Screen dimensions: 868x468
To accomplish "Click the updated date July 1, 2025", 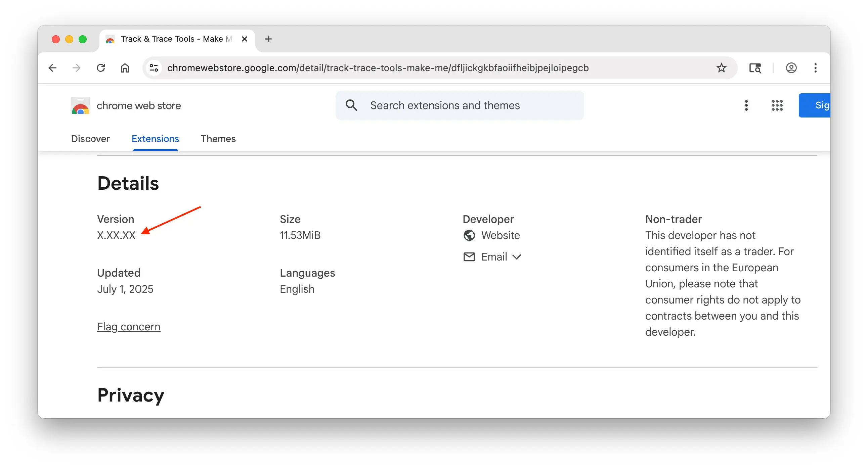I will (x=125, y=289).
